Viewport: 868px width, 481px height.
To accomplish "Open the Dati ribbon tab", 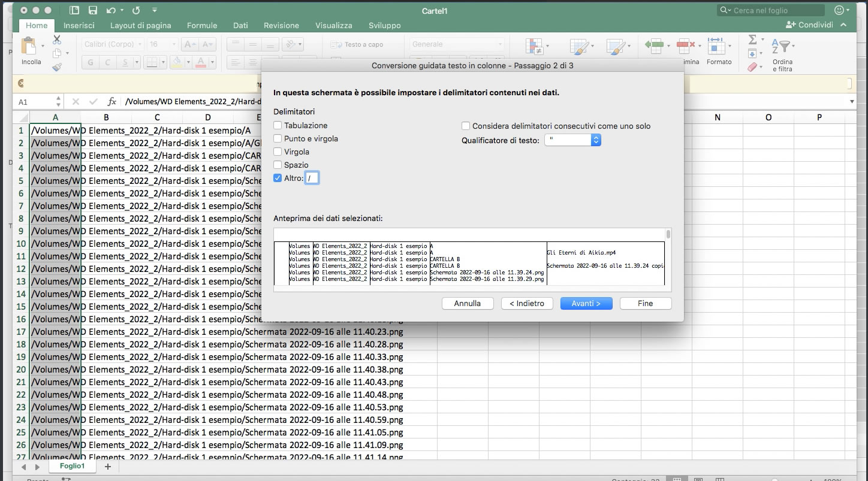I will [240, 25].
